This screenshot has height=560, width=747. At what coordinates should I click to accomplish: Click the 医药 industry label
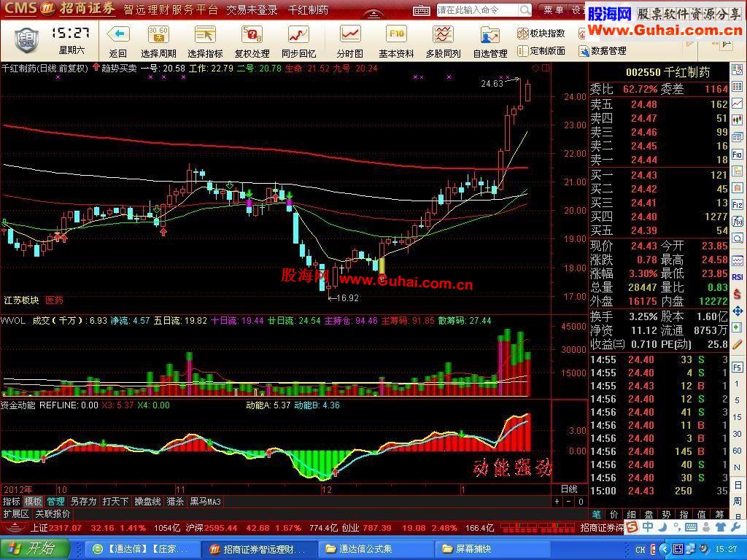click(54, 300)
